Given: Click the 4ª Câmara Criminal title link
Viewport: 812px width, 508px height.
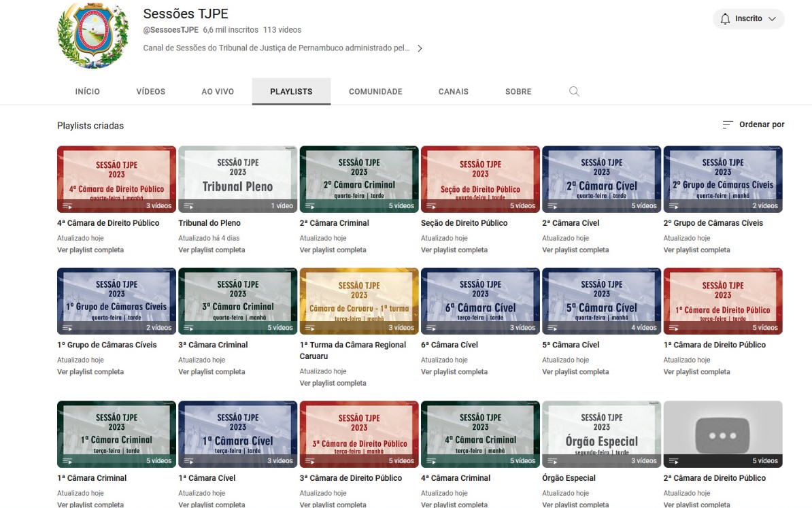Looking at the screenshot, I should pos(455,478).
